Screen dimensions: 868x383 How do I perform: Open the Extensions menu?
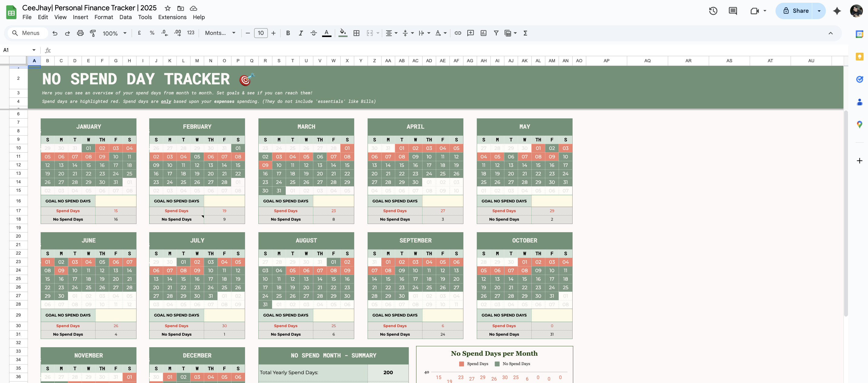click(x=172, y=17)
